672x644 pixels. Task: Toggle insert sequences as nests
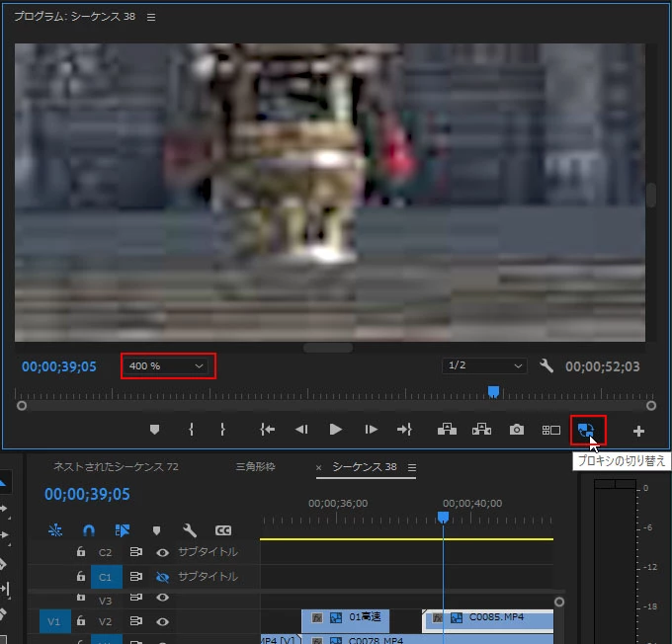tap(55, 530)
